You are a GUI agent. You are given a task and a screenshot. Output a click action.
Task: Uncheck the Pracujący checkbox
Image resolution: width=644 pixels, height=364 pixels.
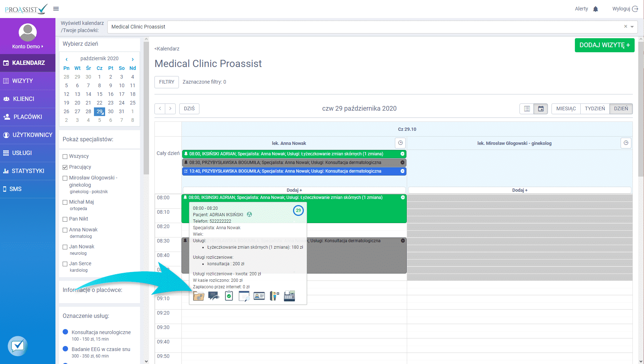coord(65,167)
